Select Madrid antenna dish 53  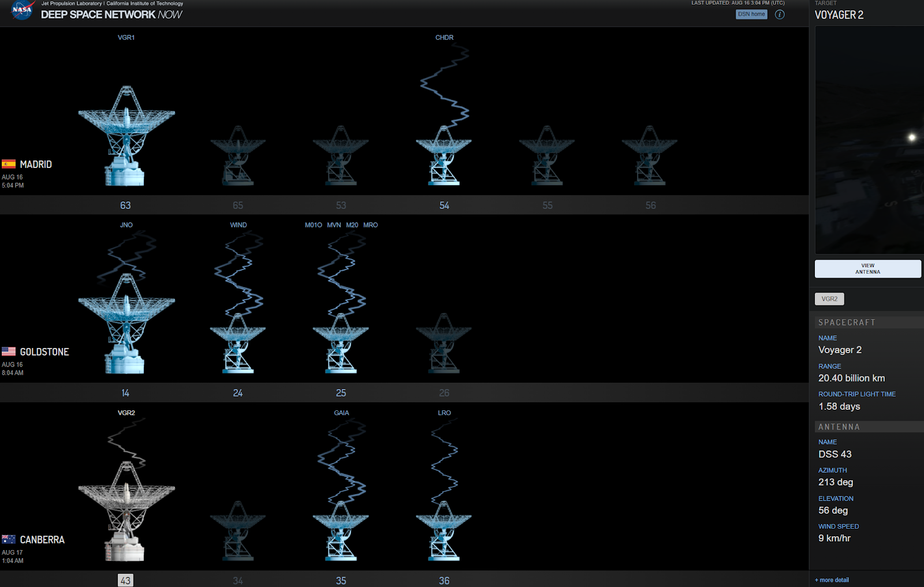click(x=341, y=155)
